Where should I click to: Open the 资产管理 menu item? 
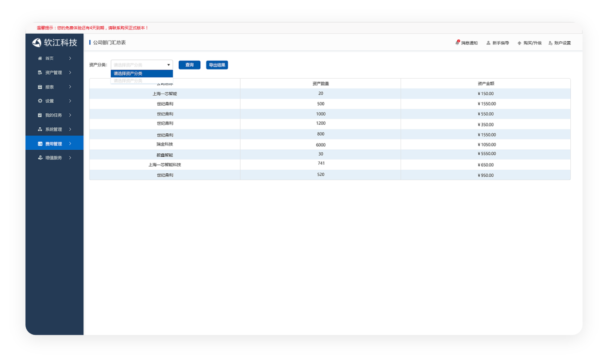[x=54, y=73]
